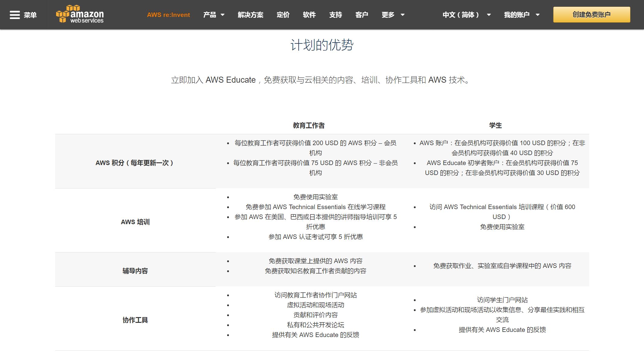Open the 客户 navigation item
The width and height of the screenshot is (644, 353).
click(362, 15)
